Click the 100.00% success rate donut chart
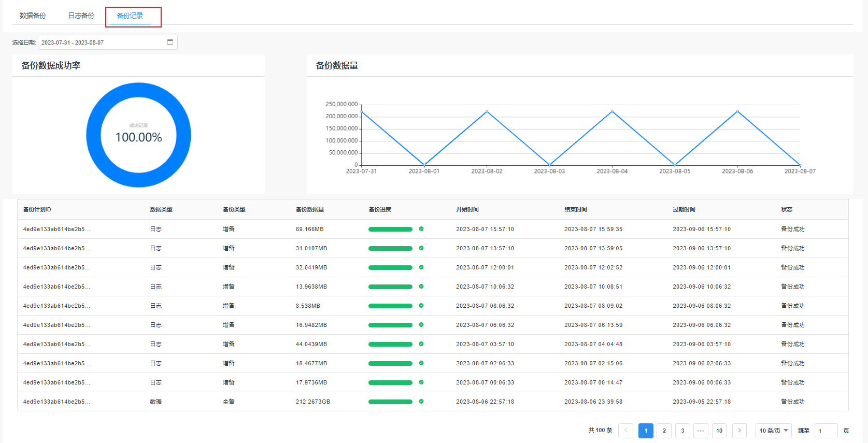Screen dimensions: 868x443 (138, 135)
